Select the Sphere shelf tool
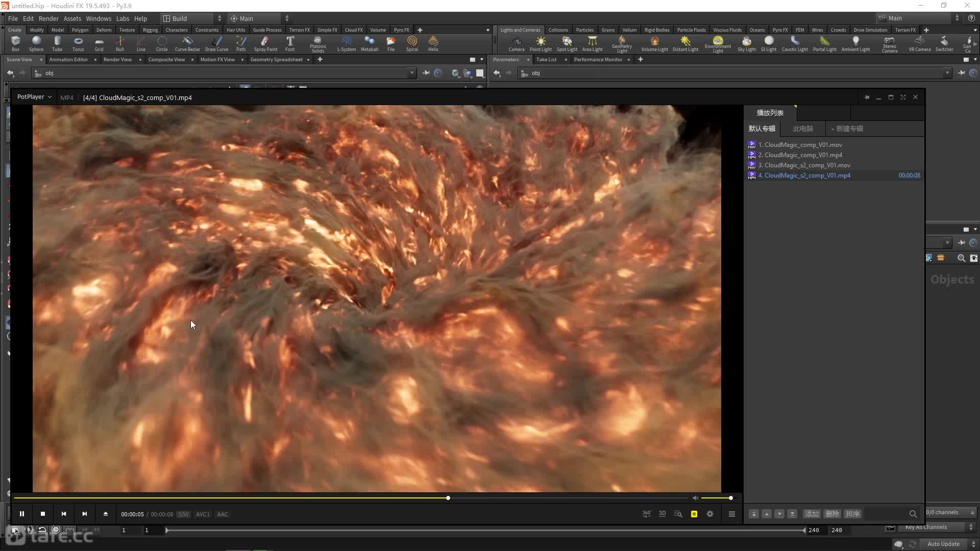This screenshot has width=980, height=551. [36, 44]
